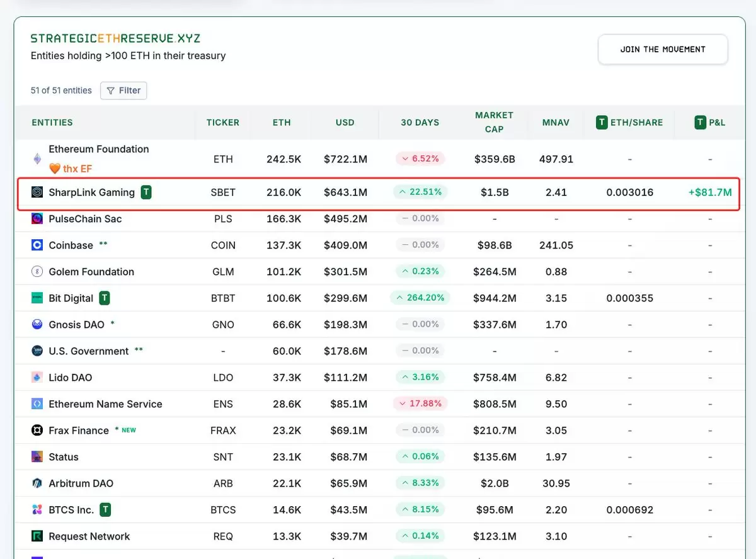Image resolution: width=756 pixels, height=559 pixels.
Task: Sort the table by ETH/SHARE column
Action: [636, 122]
